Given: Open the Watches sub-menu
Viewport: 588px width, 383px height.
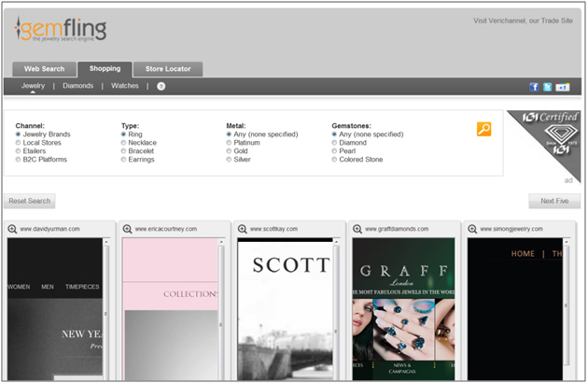Looking at the screenshot, I should [x=125, y=86].
